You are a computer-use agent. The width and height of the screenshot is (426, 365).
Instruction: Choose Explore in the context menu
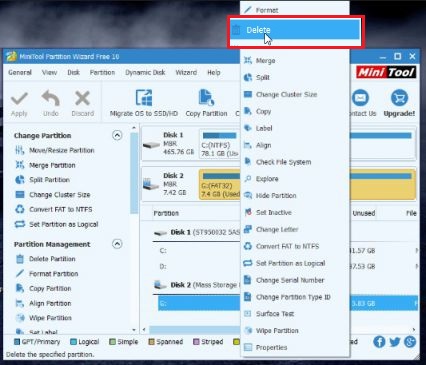(295, 179)
